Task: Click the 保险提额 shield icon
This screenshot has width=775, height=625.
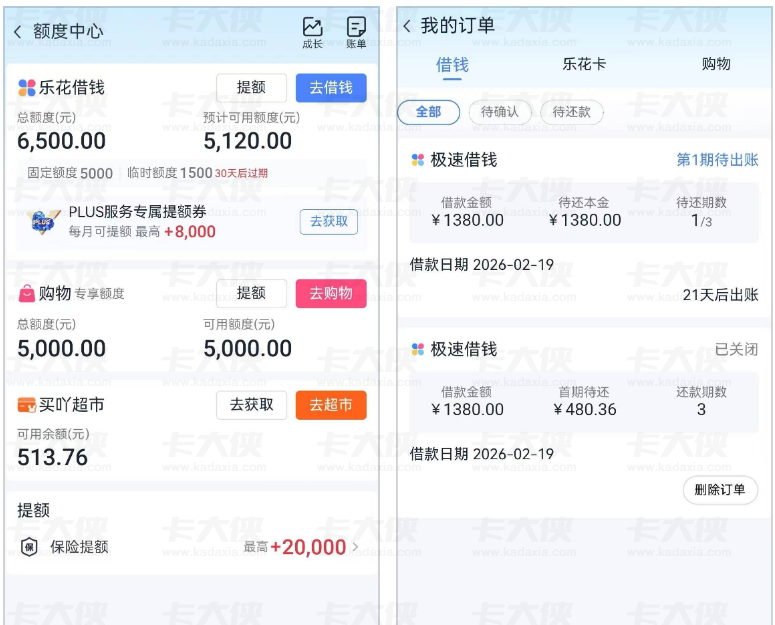Action: tap(29, 547)
